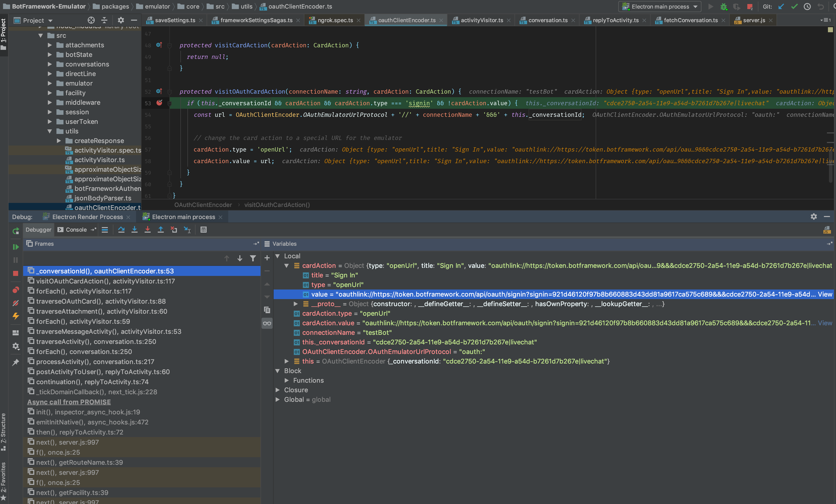Viewport: 836px width, 504px height.
Task: Click utils breadcrumb in navigation bar
Action: [x=246, y=7]
